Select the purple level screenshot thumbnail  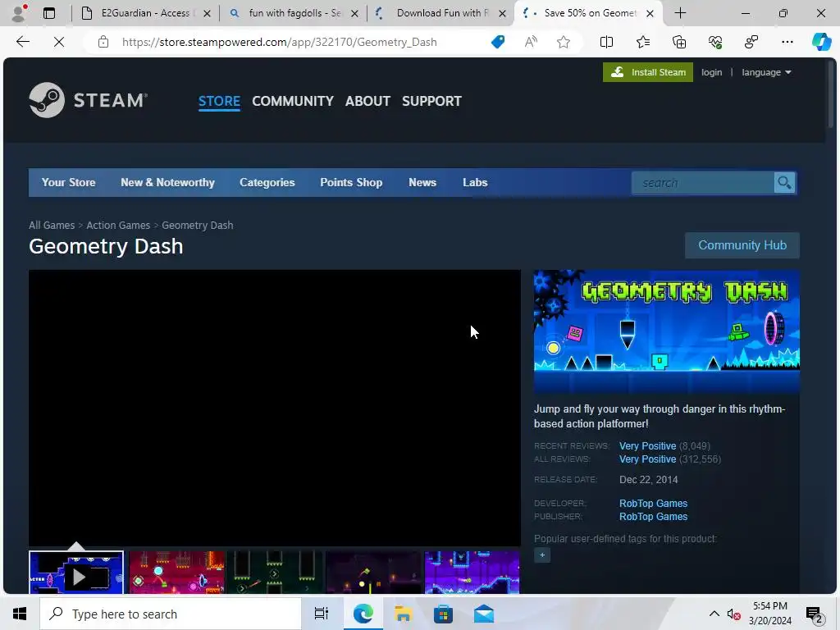tap(472, 573)
